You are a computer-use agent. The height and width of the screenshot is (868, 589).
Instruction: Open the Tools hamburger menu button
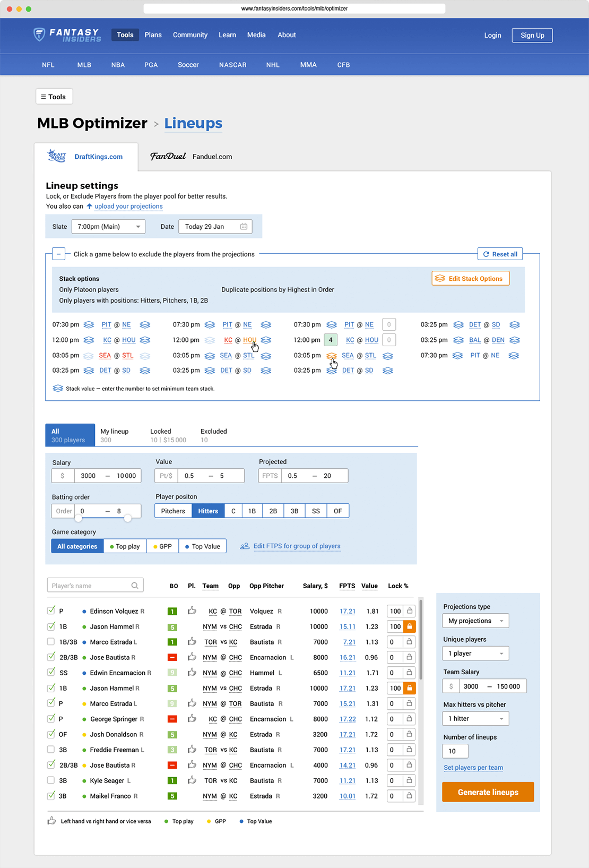click(x=54, y=97)
